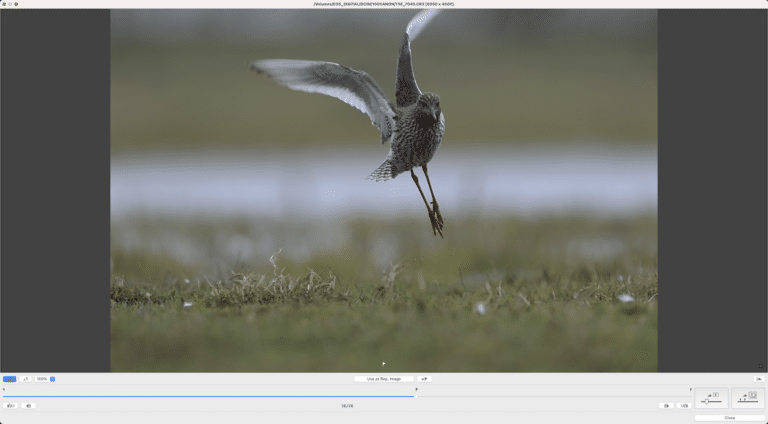Jump forward multiple frames with right skip button
This screenshot has height=424, width=768.
684,406
